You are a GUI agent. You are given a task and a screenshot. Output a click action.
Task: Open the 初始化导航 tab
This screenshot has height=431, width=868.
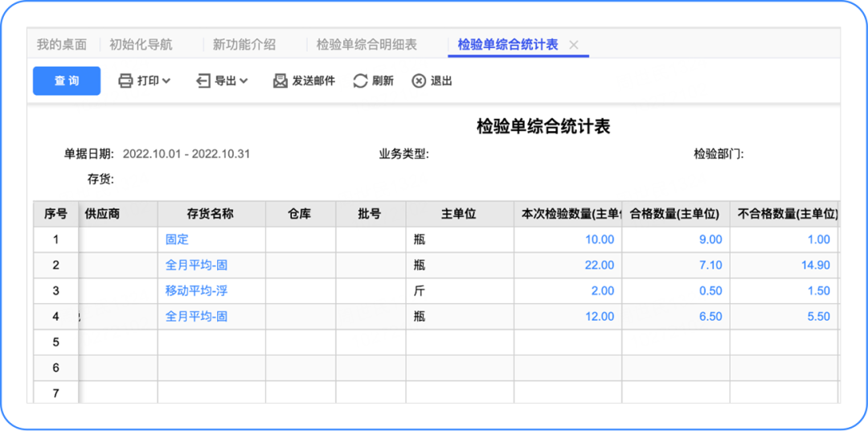(141, 45)
